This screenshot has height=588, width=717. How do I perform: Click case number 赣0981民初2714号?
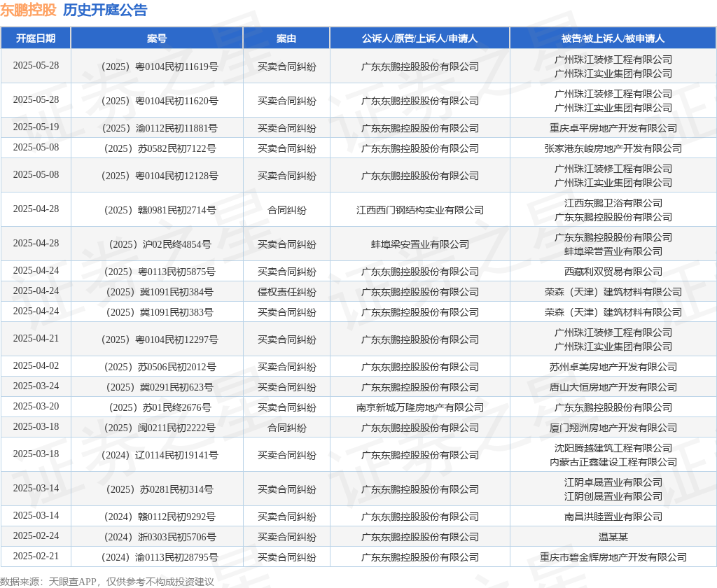coord(176,210)
